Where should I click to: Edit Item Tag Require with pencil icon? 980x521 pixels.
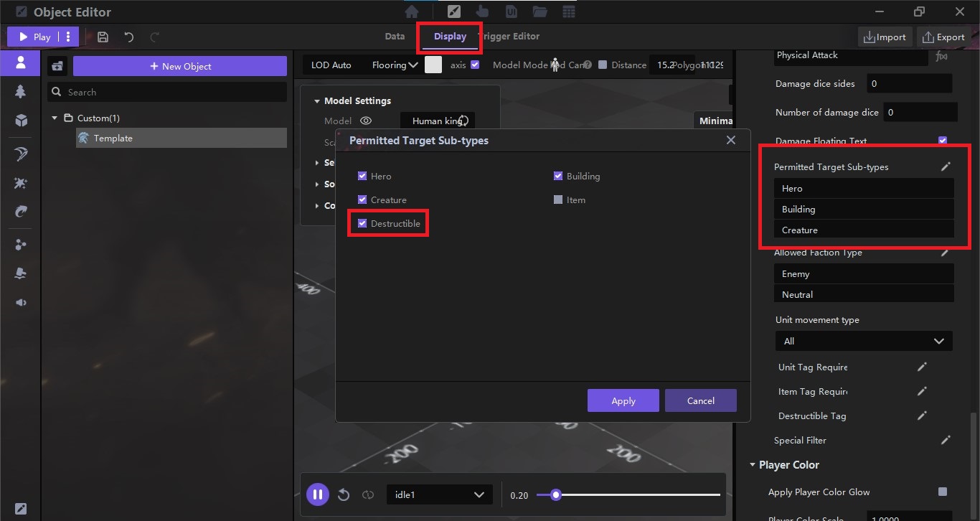tap(923, 391)
